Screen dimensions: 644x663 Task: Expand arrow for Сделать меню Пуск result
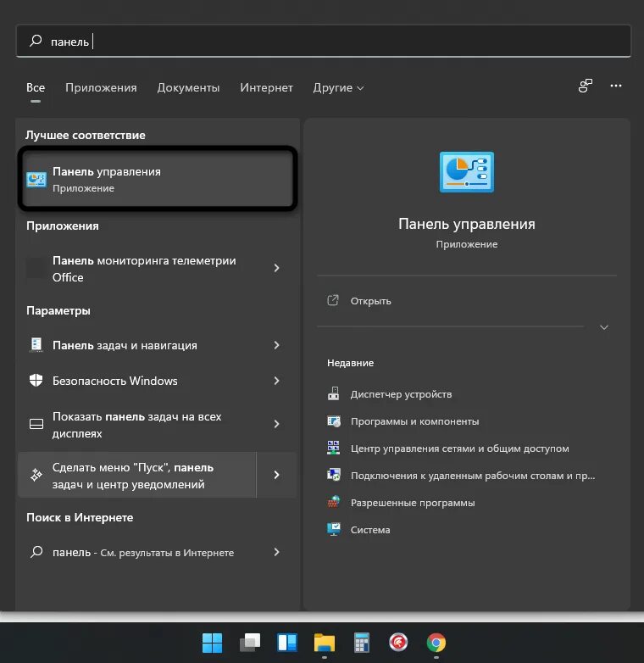pyautogui.click(x=276, y=475)
